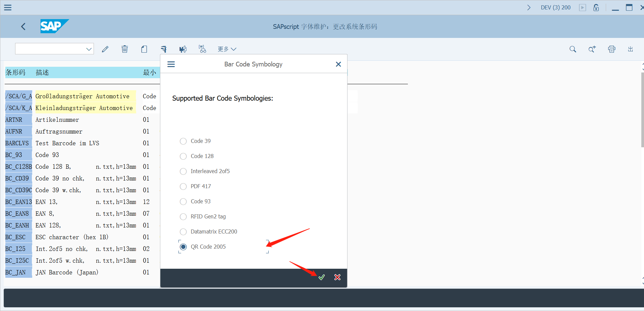Select the BARCLVS bar code row
This screenshot has width=644, height=311.
pos(18,143)
